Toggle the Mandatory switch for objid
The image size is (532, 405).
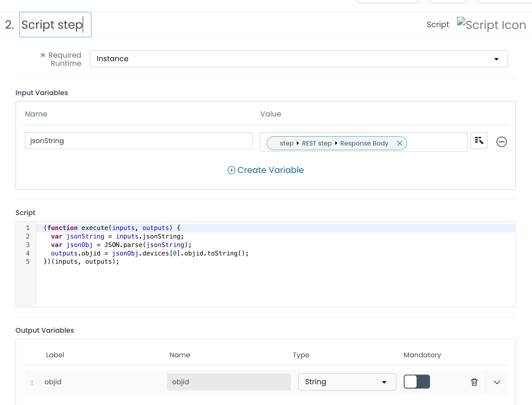point(417,382)
